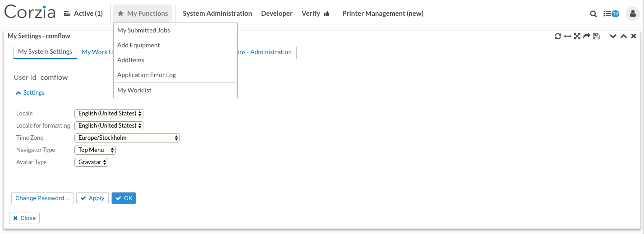Switch to My System Settings tab
The width and height of the screenshot is (644, 234).
tap(45, 52)
